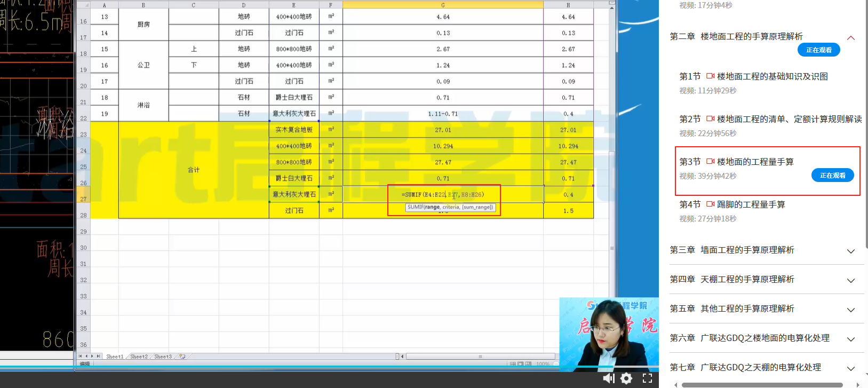Image resolution: width=868 pixels, height=388 pixels.
Task: Click 正在观看 badge under chapter two title
Action: (x=819, y=50)
